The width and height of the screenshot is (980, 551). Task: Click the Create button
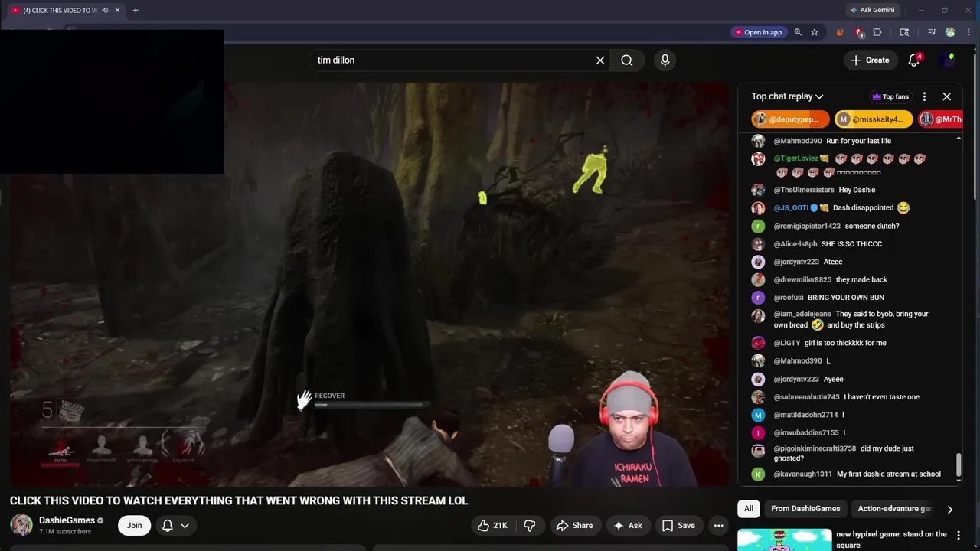pyautogui.click(x=871, y=60)
